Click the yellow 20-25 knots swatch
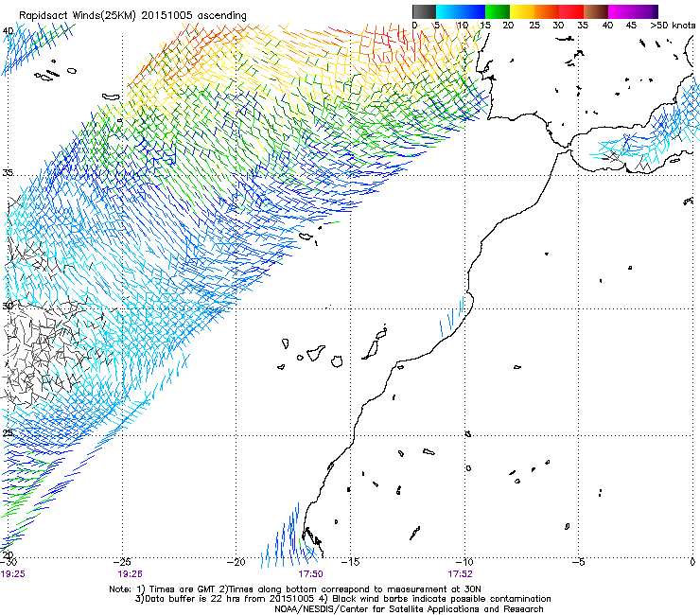The width and height of the screenshot is (700, 615). (522, 11)
